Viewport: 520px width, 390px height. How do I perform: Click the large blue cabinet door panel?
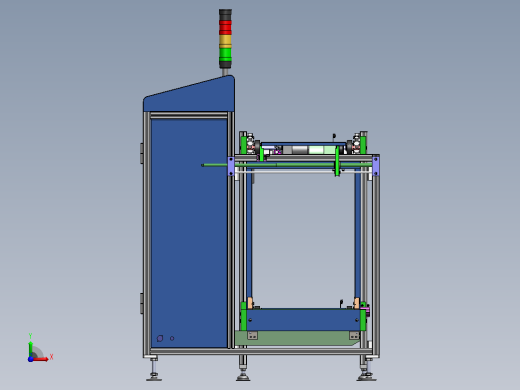[189, 233]
